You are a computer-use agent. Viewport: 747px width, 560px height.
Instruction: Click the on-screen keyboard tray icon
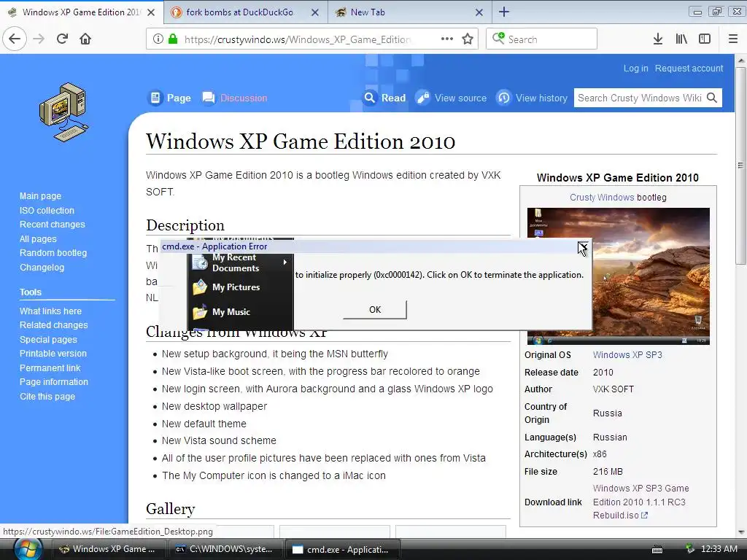[657, 550]
